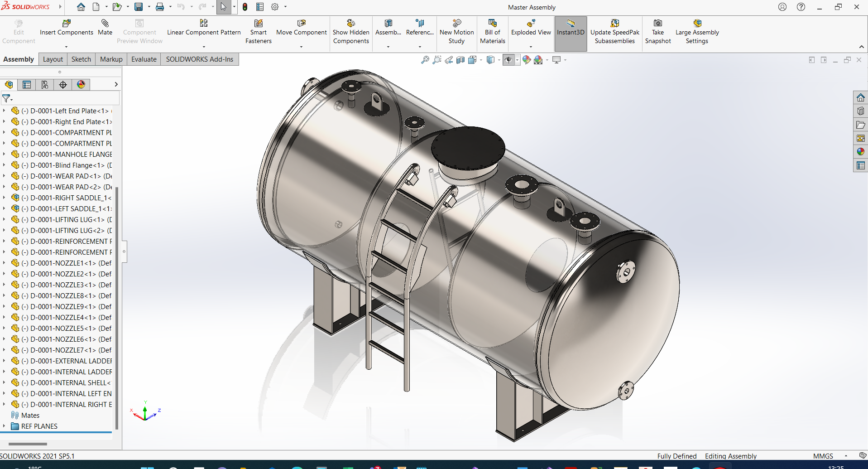Expand the D-0001-RIGHT SADDLE_1 tree item
The image size is (868, 469).
click(x=5, y=198)
